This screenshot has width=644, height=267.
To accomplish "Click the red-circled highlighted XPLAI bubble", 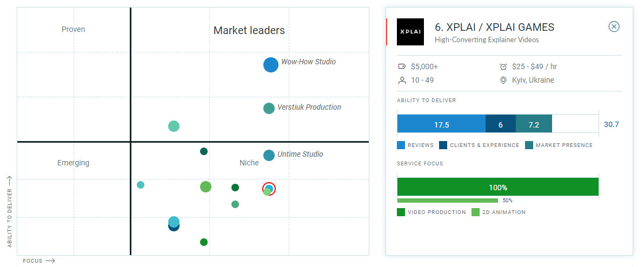I will click(x=269, y=190).
